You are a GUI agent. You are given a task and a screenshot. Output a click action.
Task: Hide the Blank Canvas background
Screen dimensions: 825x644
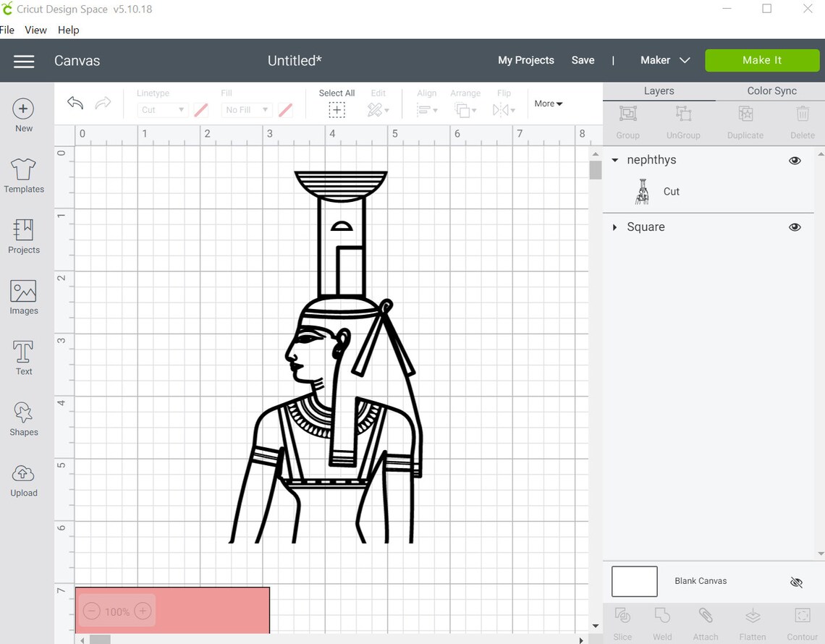(x=796, y=582)
